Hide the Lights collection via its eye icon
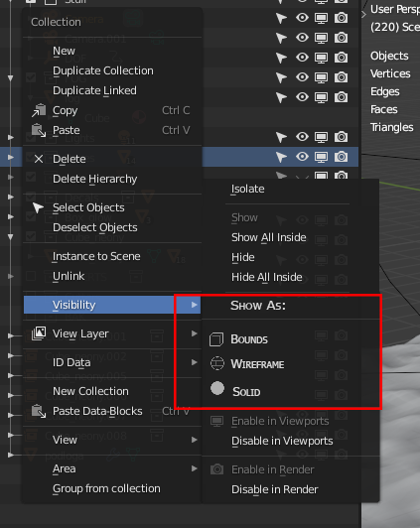The width and height of the screenshot is (420, 528). (x=302, y=137)
